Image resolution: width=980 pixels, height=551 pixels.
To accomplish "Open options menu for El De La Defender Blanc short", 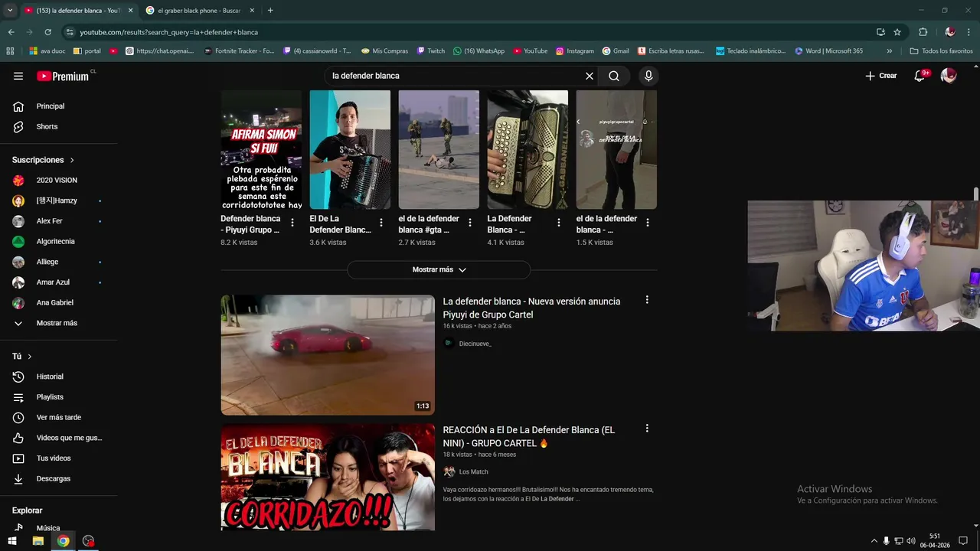I will (381, 223).
